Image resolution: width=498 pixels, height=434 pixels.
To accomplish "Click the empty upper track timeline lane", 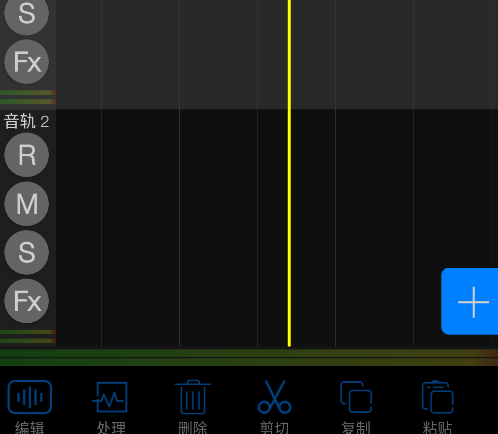I will click(x=277, y=54).
